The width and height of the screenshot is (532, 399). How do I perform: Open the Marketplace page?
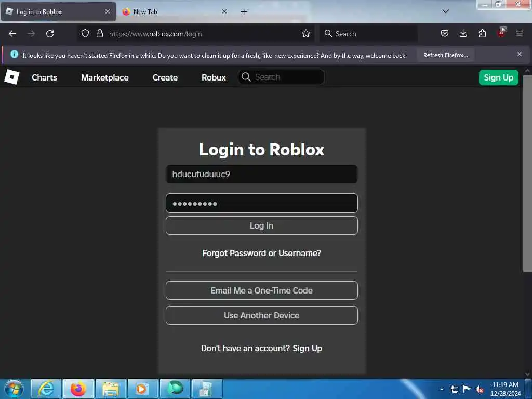105,77
